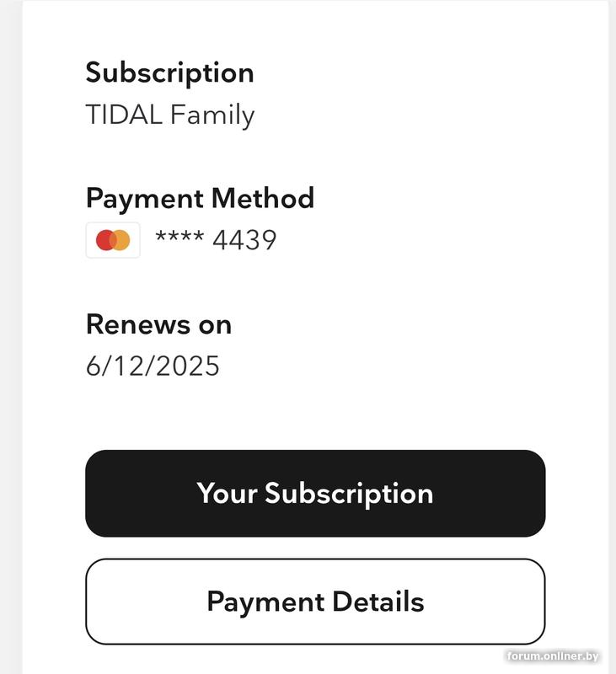Click the Payment Method heading
Viewport: 616px width, 674px height.
tap(200, 198)
